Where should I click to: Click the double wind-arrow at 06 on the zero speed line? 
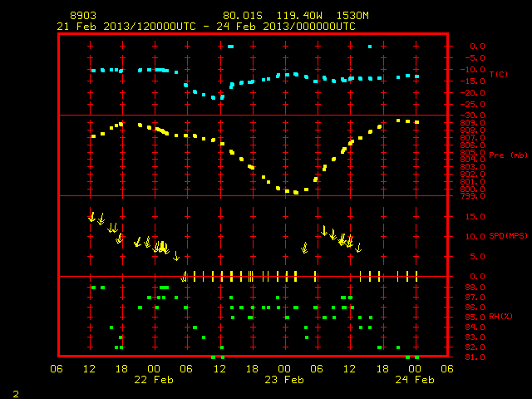[x=185, y=277]
